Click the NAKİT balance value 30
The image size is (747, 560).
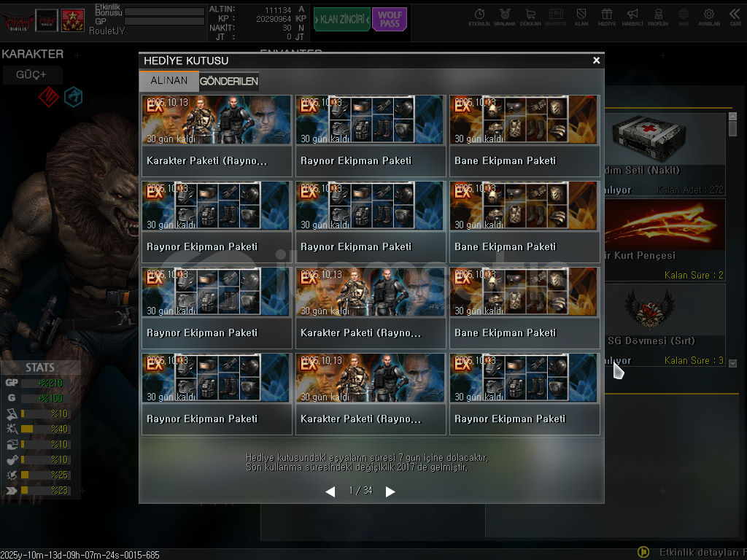[287, 28]
